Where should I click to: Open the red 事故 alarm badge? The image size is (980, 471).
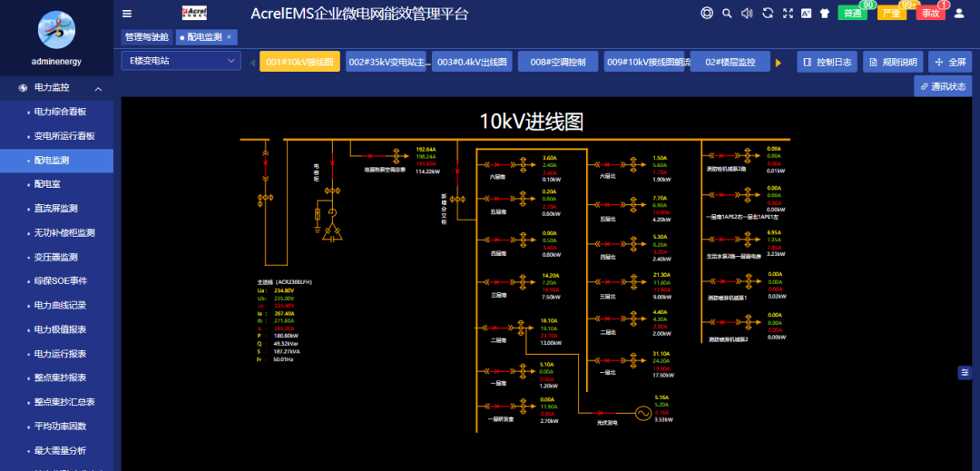[x=931, y=13]
